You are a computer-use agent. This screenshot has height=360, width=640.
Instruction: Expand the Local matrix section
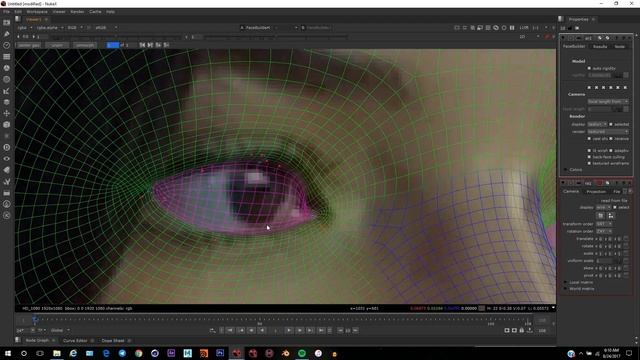click(x=565, y=282)
